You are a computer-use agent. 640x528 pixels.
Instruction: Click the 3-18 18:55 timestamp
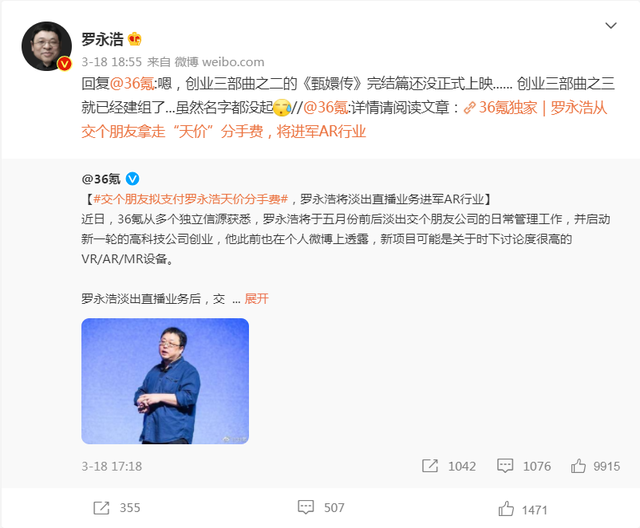coord(111,62)
